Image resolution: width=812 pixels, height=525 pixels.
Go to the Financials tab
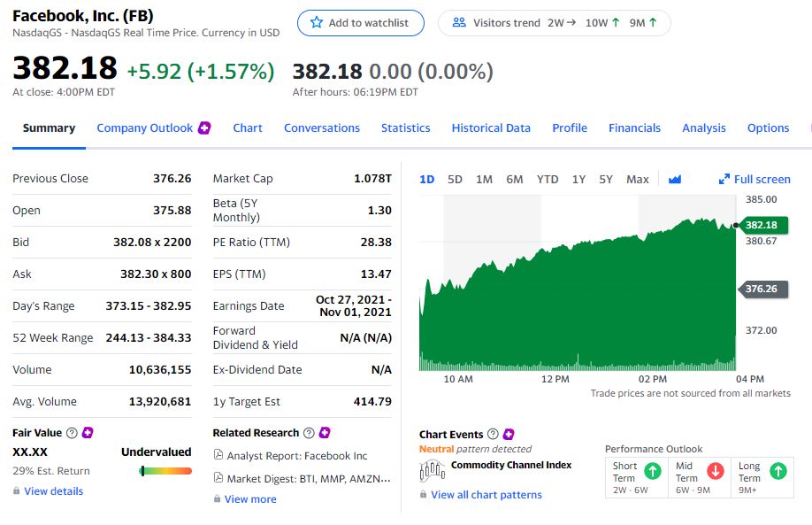[634, 128]
